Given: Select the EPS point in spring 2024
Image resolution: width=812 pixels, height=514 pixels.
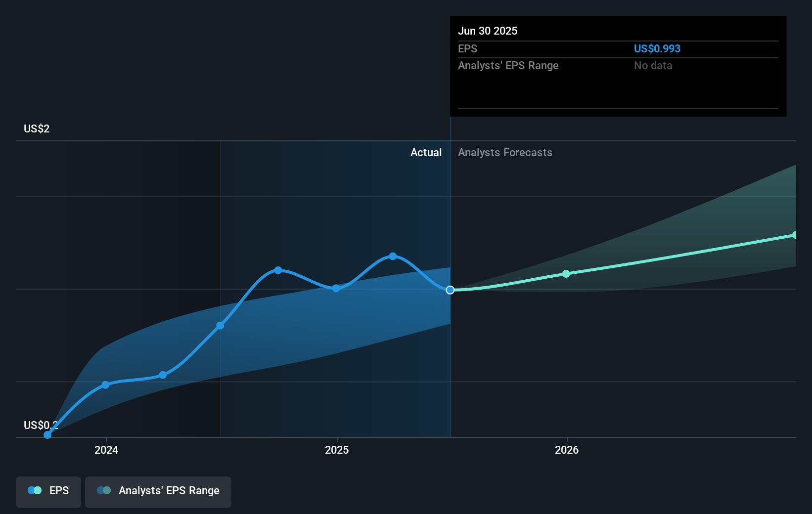Looking at the screenshot, I should click(x=163, y=375).
